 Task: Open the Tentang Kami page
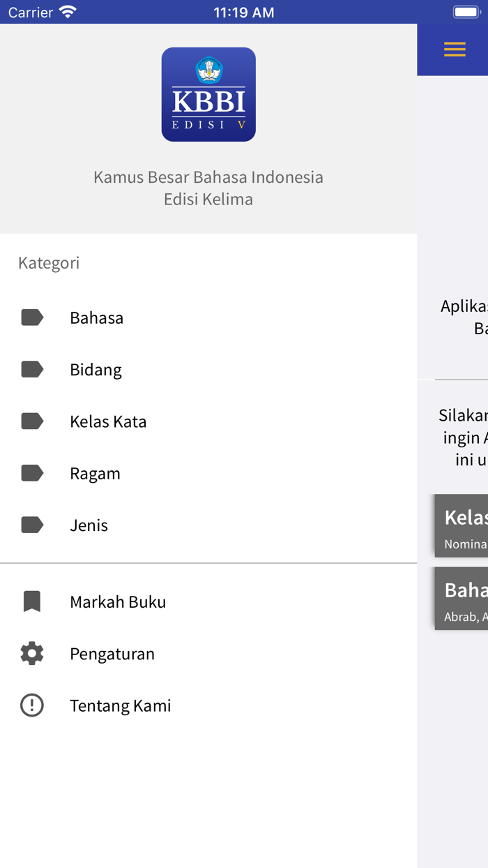click(120, 705)
